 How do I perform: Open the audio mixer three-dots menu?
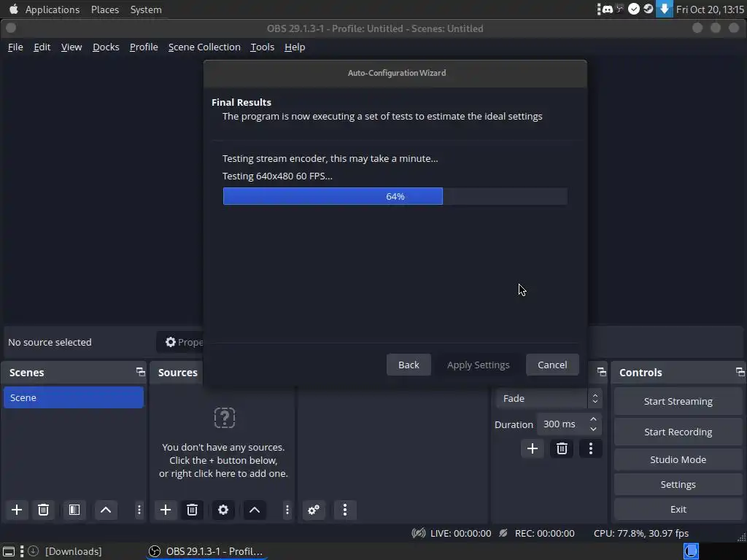tap(345, 510)
